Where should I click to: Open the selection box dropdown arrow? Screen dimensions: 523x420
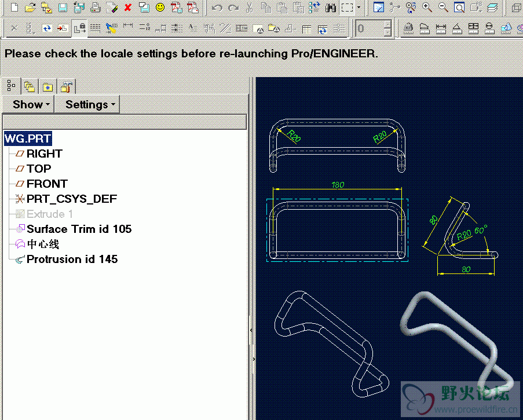pyautogui.click(x=359, y=7)
